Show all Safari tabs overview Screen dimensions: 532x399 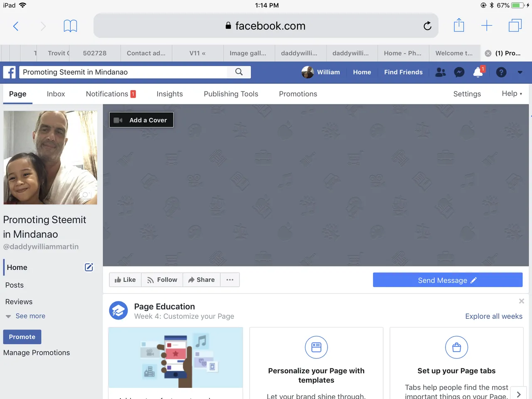[515, 26]
